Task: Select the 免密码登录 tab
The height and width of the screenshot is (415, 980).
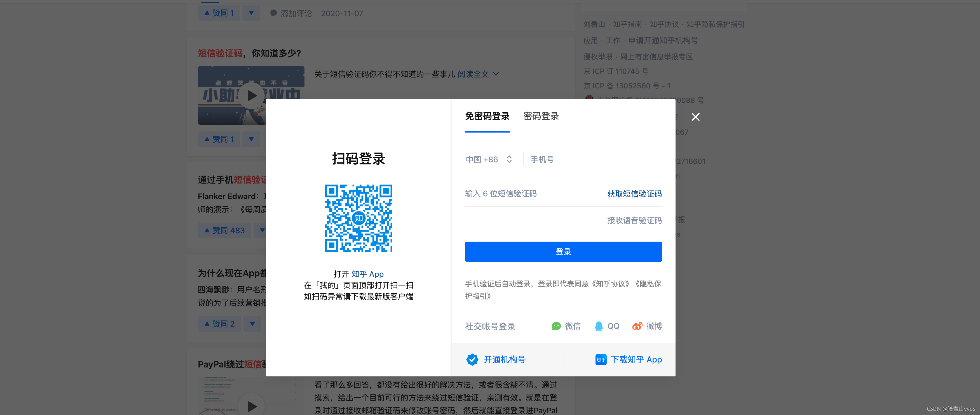Action: pos(487,116)
